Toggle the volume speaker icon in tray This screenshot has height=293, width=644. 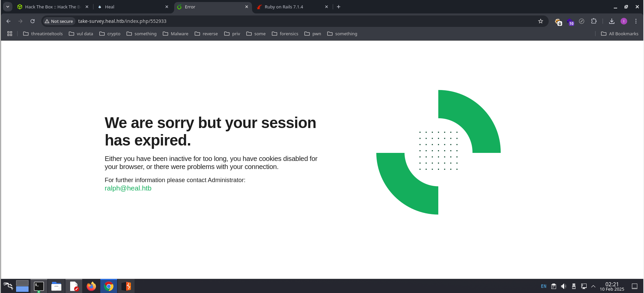click(563, 286)
